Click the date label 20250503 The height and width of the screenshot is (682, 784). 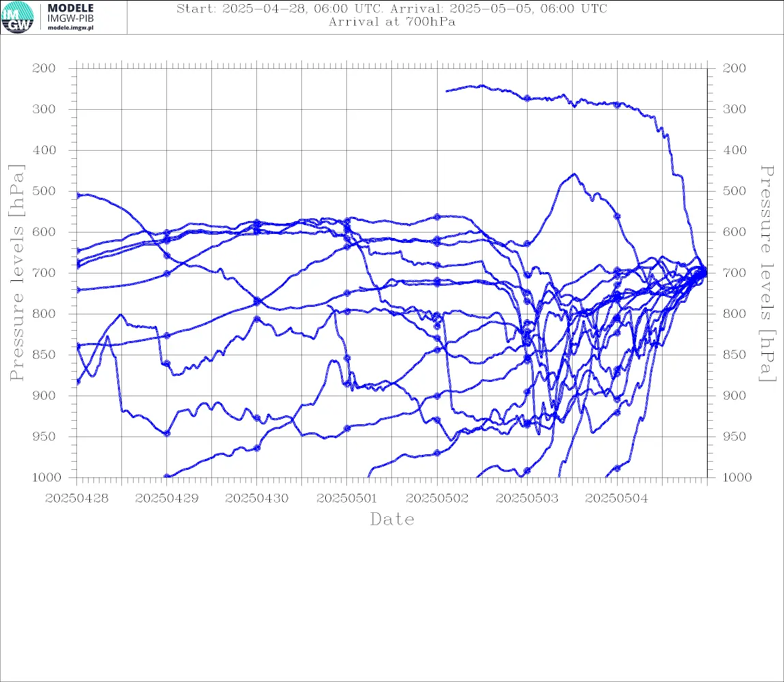pyautogui.click(x=526, y=499)
